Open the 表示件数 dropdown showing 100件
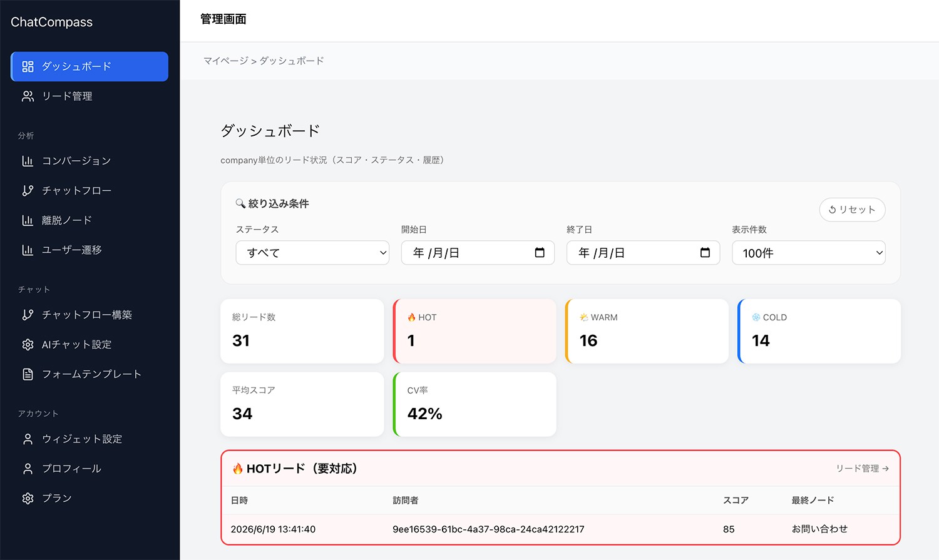The image size is (939, 560). [x=808, y=253]
